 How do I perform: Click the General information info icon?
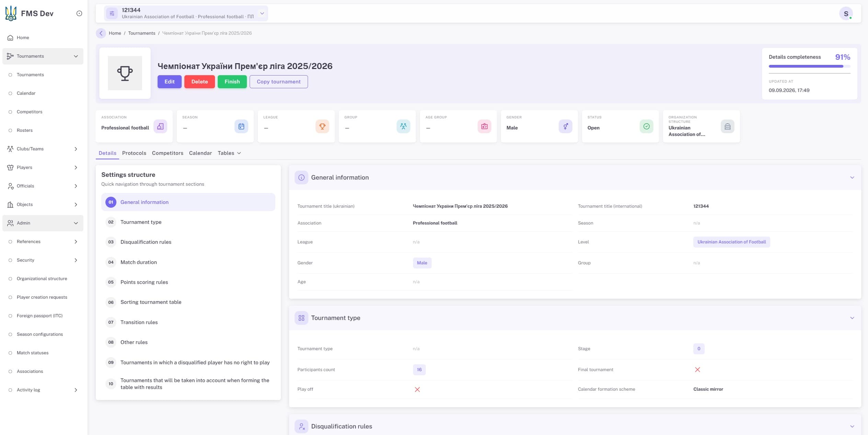[301, 178]
